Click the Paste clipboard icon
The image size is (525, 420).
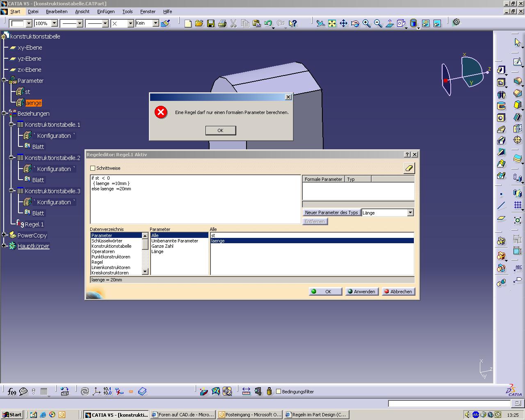pos(257,23)
